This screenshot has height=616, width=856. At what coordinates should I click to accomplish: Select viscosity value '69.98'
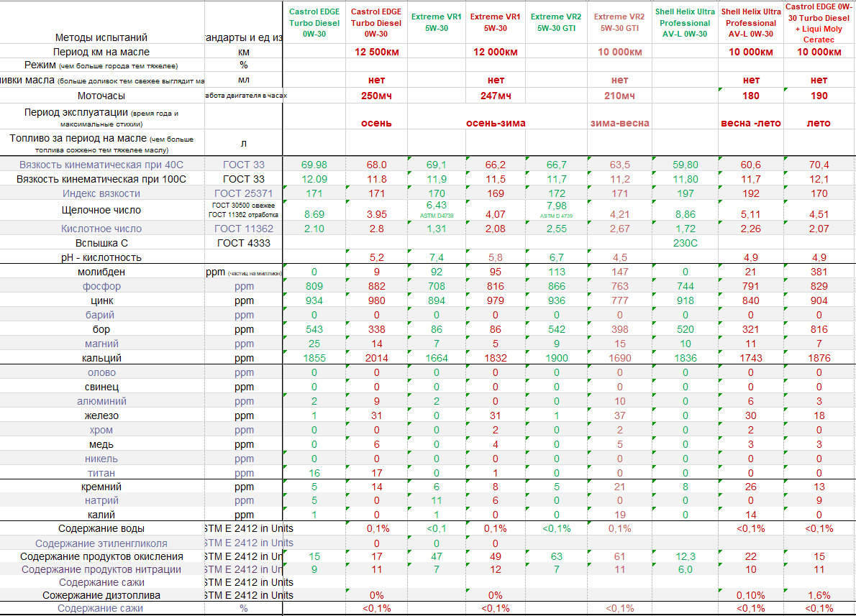click(314, 165)
